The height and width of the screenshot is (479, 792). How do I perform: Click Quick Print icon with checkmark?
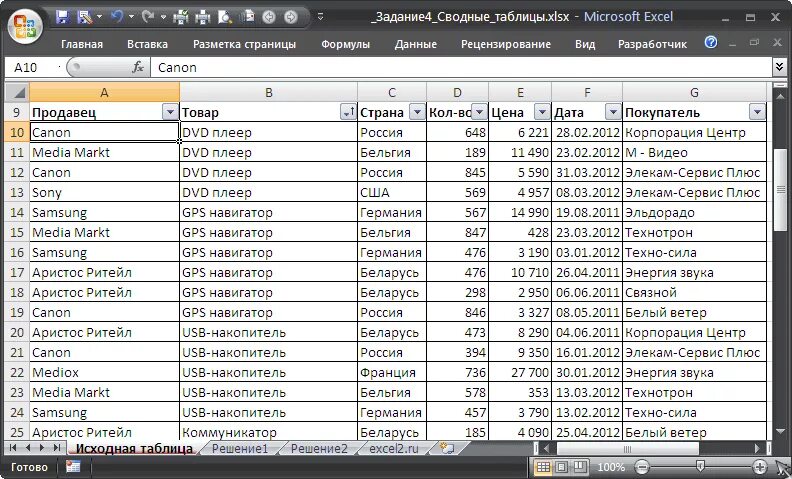(180, 18)
